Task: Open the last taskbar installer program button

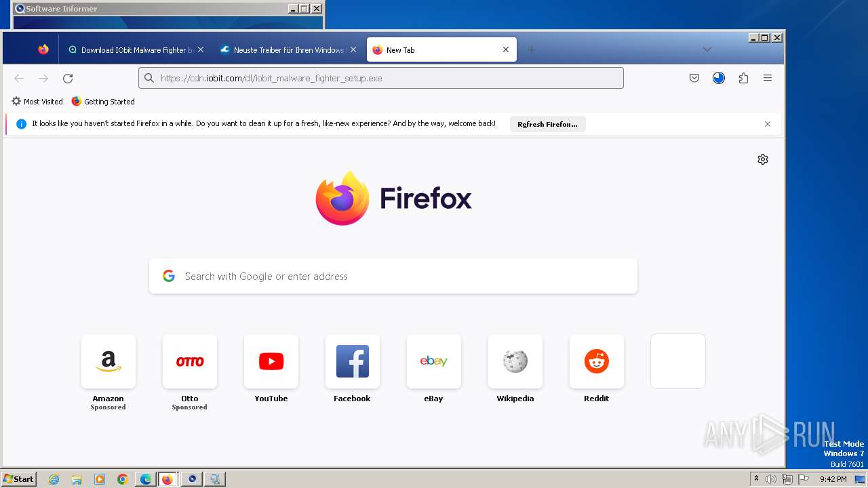Action: [x=215, y=479]
